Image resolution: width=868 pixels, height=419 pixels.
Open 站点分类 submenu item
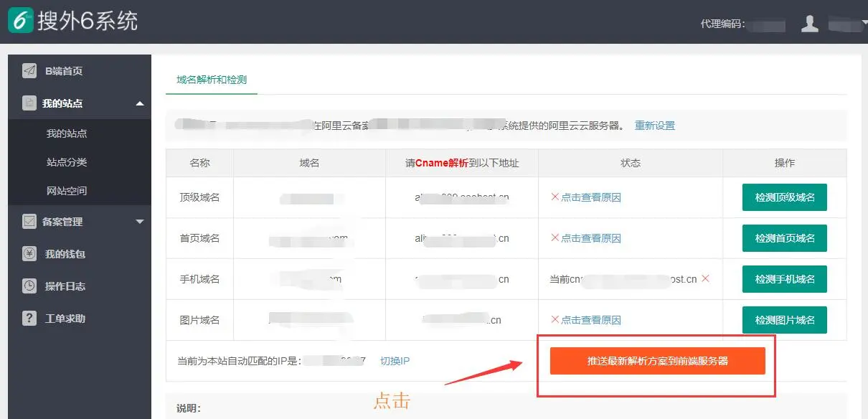[67, 162]
